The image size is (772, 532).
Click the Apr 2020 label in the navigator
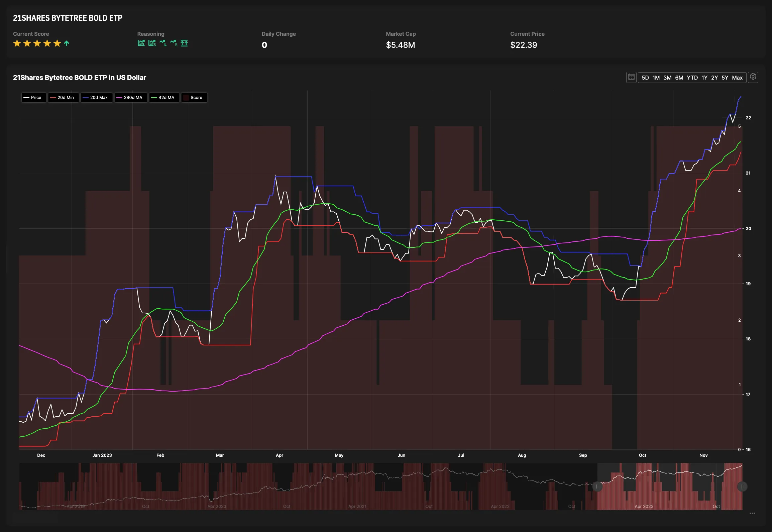(217, 506)
